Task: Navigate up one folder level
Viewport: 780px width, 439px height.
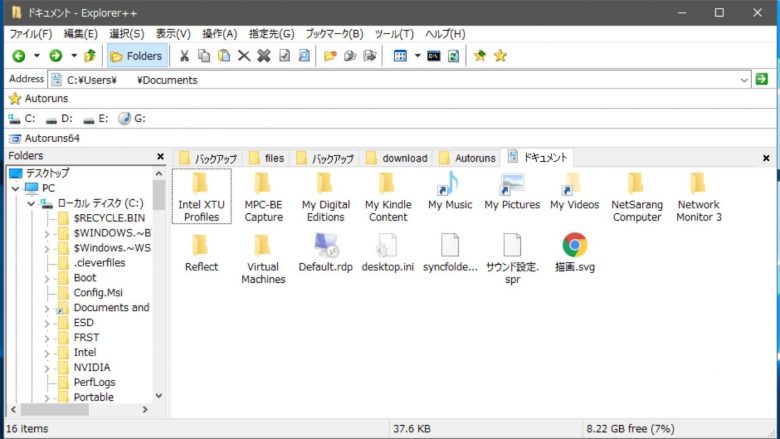Action: (x=90, y=56)
